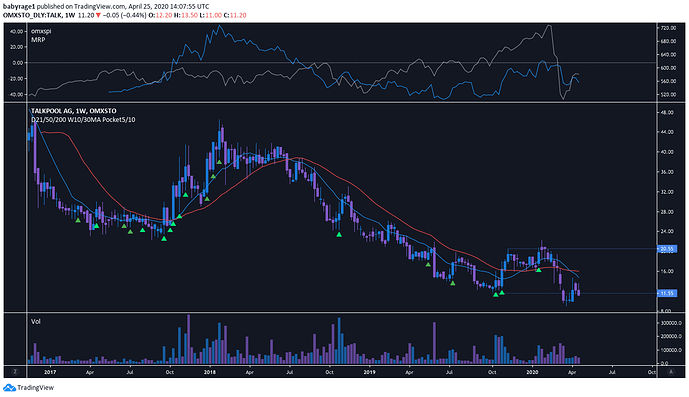Click the horizontal dashed line at 20.55
The image size is (689, 397).
[582, 249]
